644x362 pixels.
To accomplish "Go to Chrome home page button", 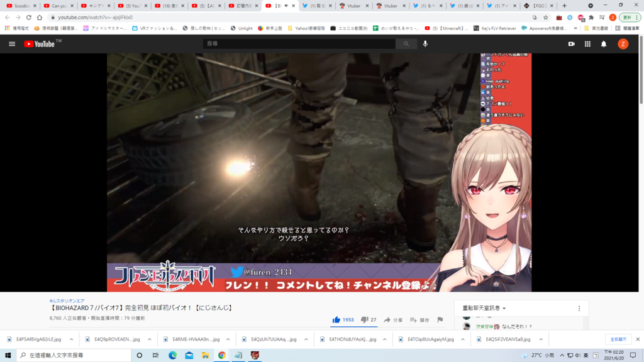I will [x=40, y=17].
